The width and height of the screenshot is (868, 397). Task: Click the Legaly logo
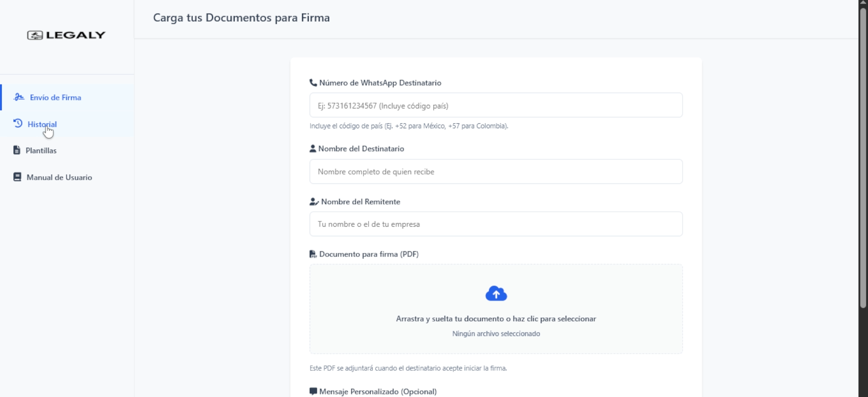tap(66, 35)
